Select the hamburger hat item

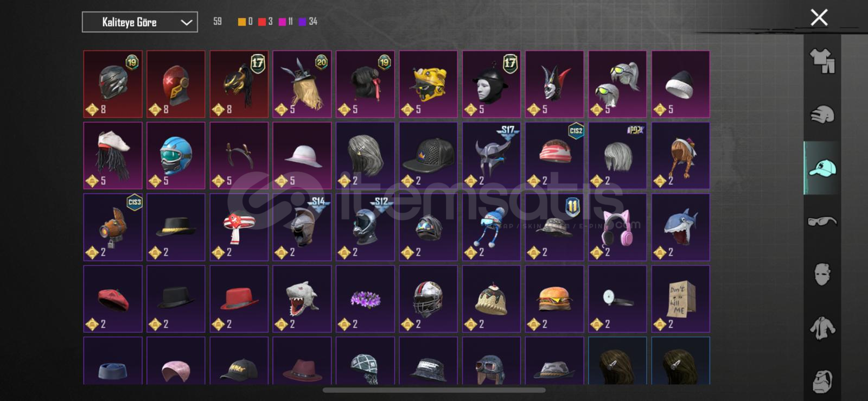coord(554,299)
